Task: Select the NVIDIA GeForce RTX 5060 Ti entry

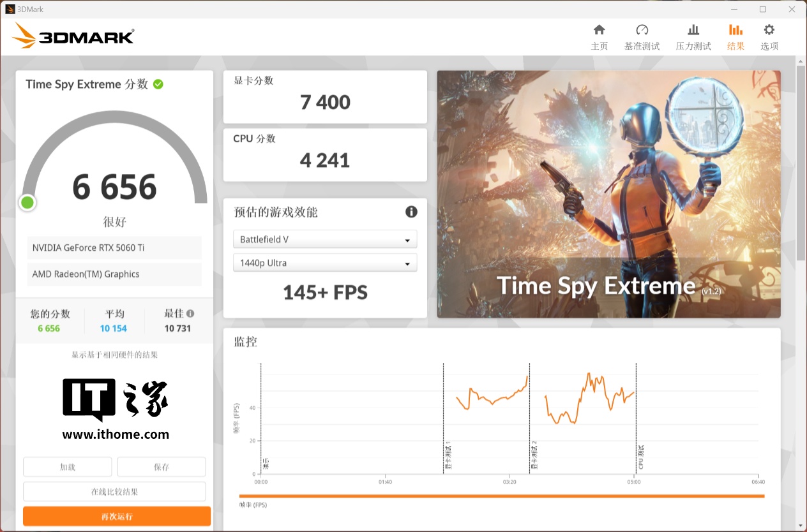Action: tap(114, 248)
